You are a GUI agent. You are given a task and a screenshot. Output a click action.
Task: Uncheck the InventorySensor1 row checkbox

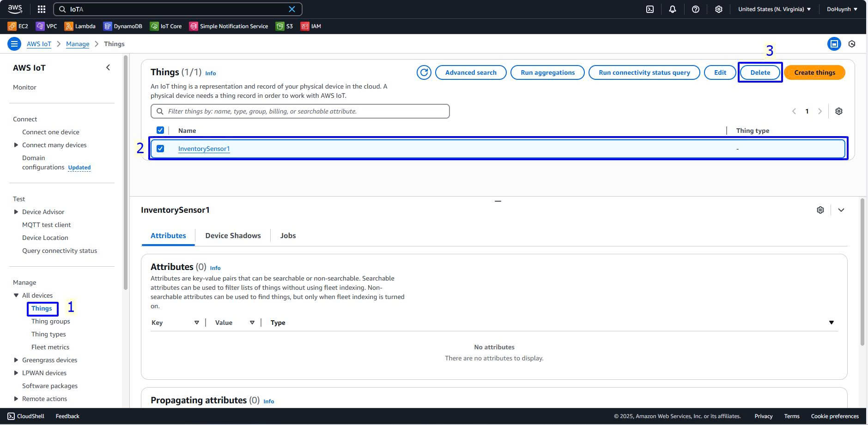coord(160,149)
